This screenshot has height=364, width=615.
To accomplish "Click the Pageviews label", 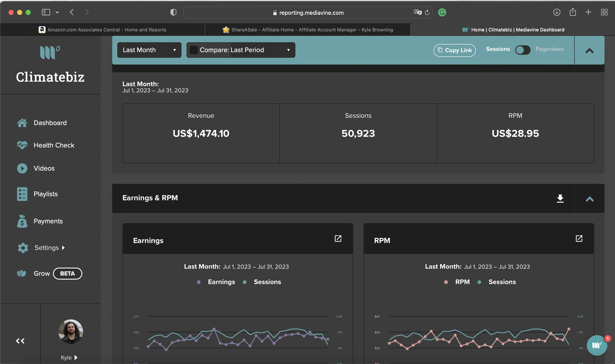I will 550,49.
